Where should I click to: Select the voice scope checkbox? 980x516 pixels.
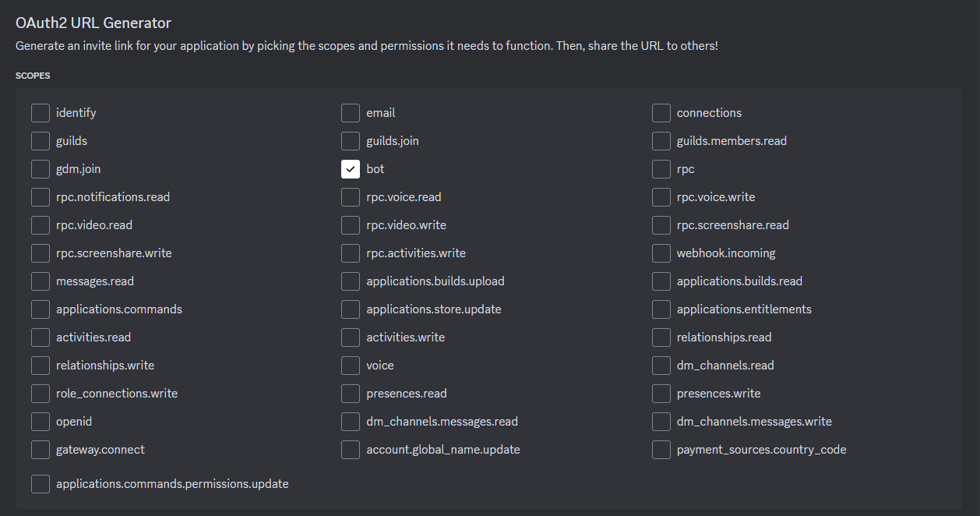351,366
